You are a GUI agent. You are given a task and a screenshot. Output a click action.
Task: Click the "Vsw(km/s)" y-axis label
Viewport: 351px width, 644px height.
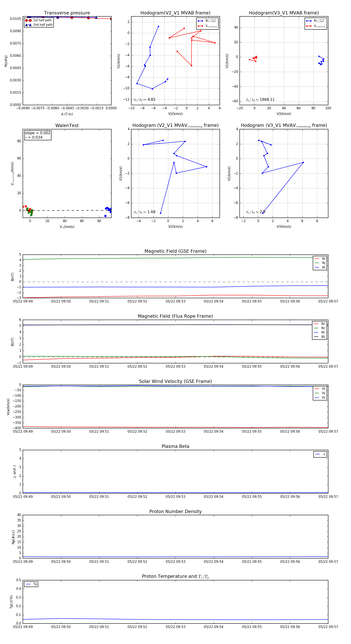pyautogui.click(x=8, y=407)
